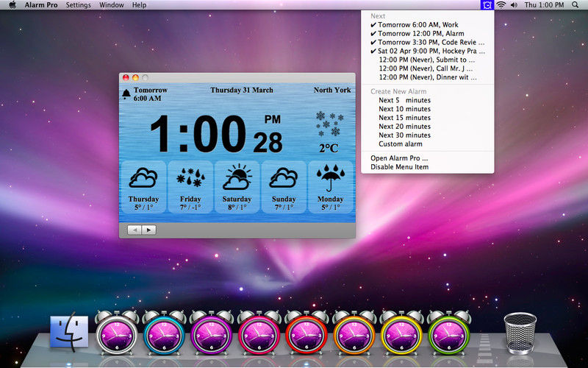Click the green alarm clock Dock icon
Screen dimensions: 588x368
(x=449, y=333)
